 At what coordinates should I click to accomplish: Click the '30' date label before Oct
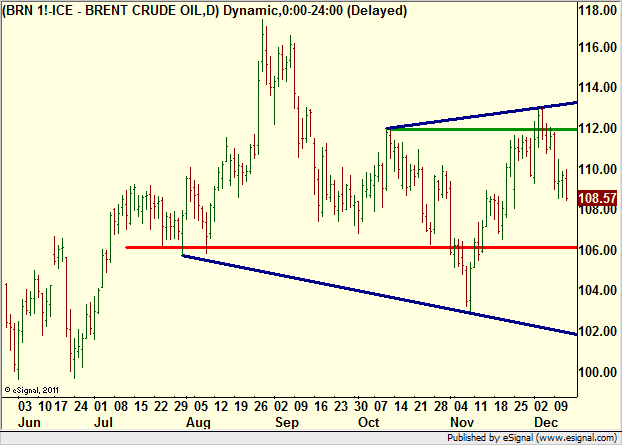tap(361, 407)
